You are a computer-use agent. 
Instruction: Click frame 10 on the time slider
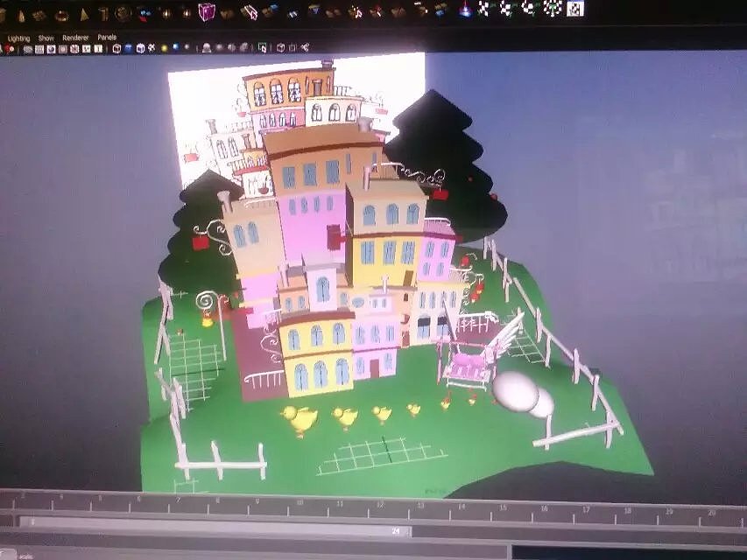[x=300, y=503]
